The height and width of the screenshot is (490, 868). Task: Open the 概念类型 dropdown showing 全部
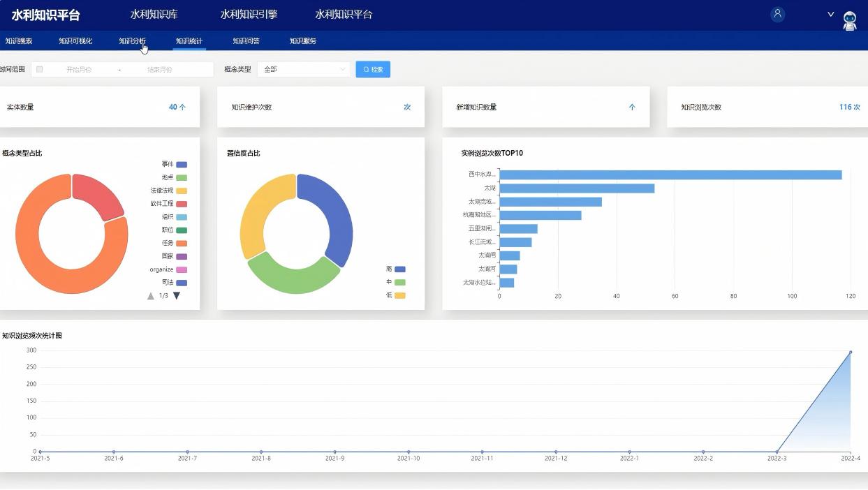[304, 69]
